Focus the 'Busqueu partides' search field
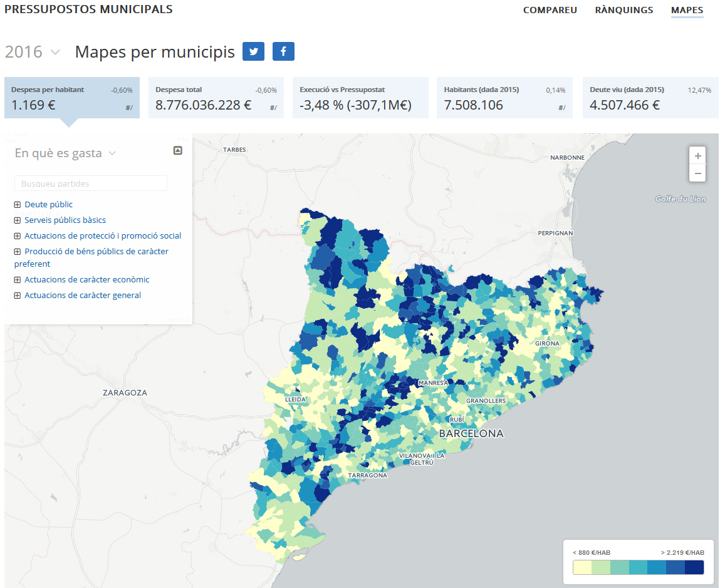This screenshot has height=588, width=720. pyautogui.click(x=91, y=183)
